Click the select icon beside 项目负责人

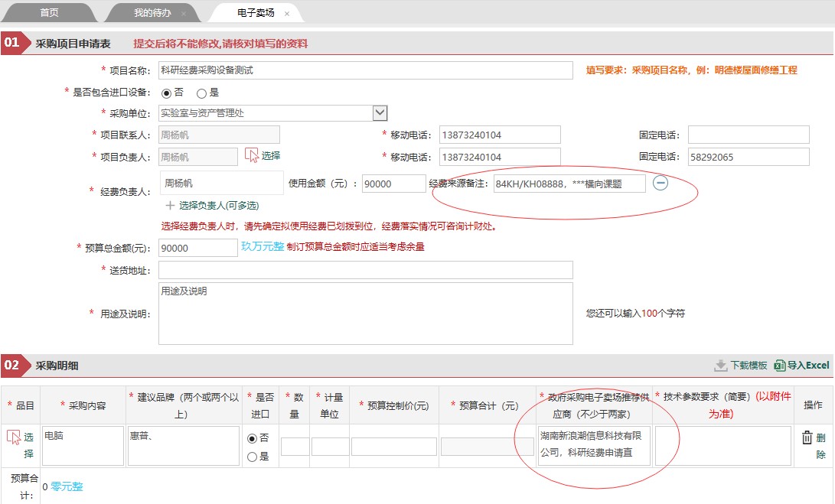tap(251, 155)
